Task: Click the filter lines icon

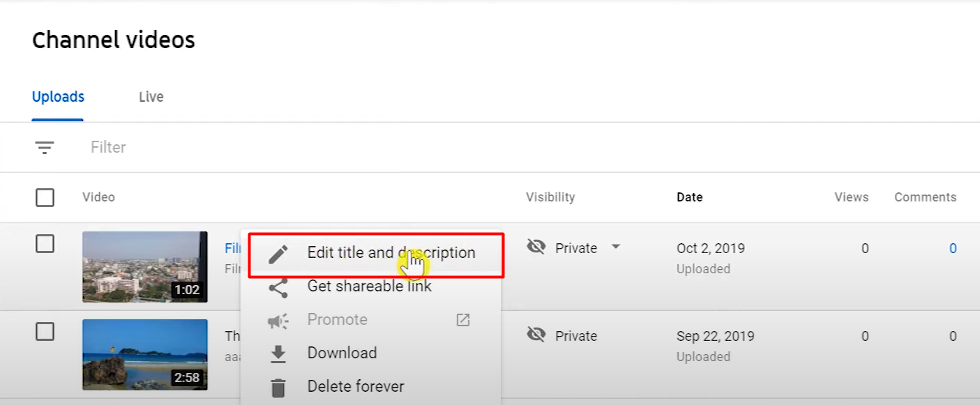Action: point(45,148)
